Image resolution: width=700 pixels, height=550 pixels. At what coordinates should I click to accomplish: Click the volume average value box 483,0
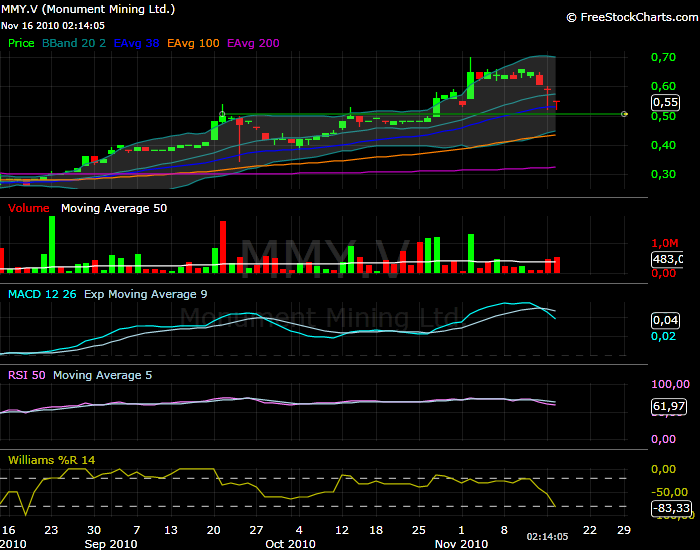(667, 259)
